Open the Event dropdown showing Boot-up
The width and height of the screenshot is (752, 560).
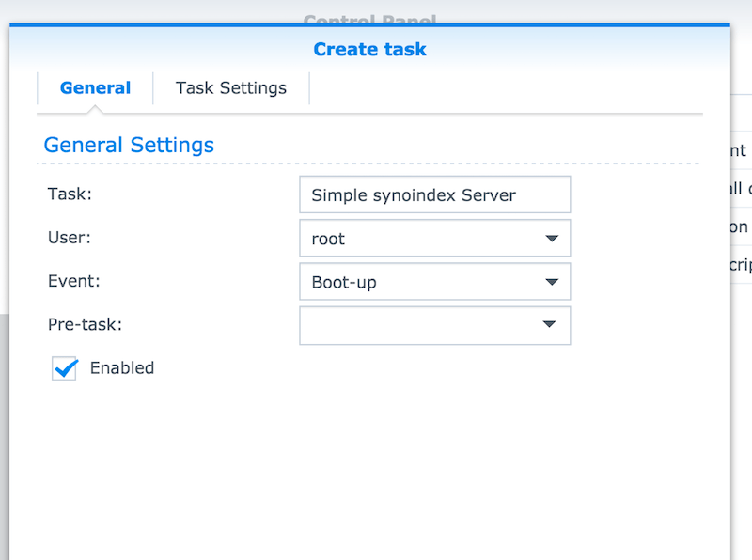pos(423,282)
